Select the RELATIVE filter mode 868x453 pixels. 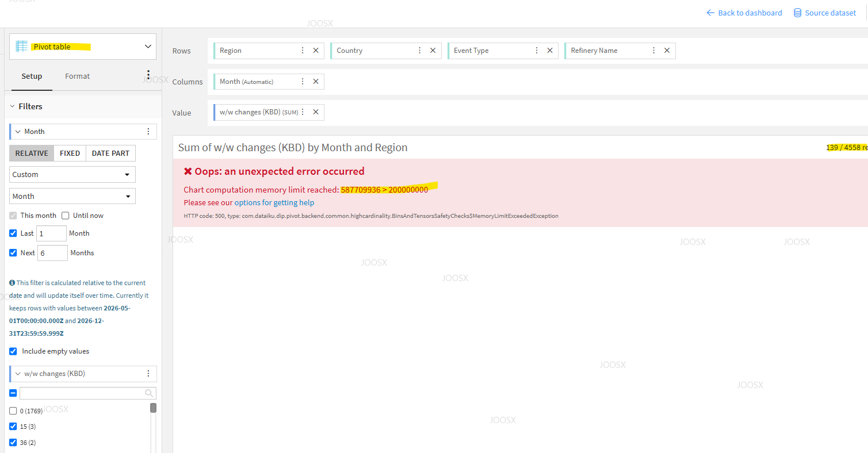click(x=32, y=153)
